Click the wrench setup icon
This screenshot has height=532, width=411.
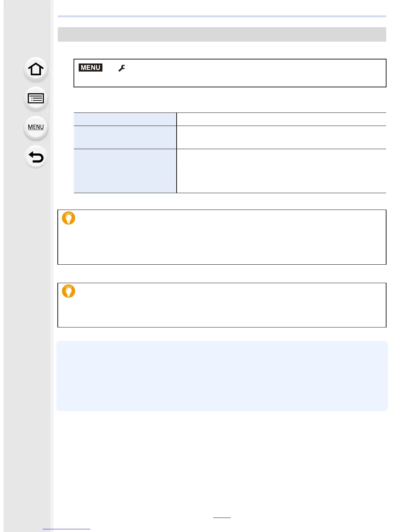[x=122, y=68]
